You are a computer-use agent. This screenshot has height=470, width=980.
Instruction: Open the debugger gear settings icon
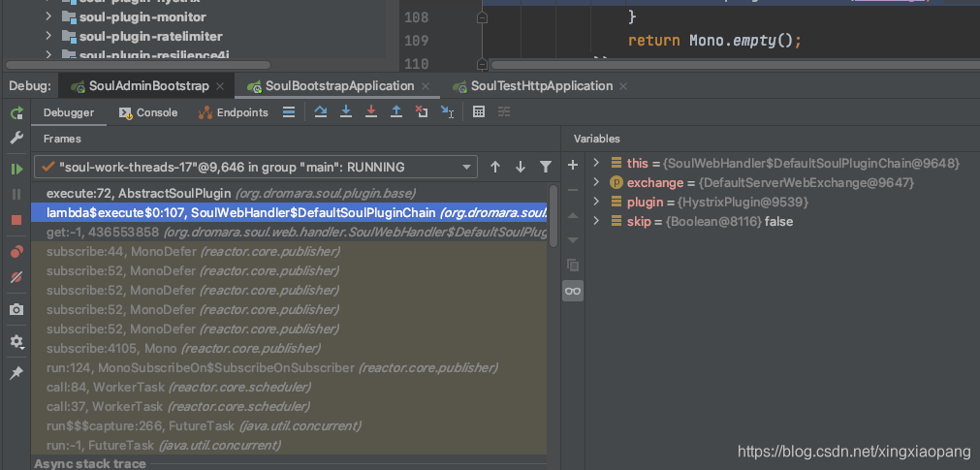point(16,342)
